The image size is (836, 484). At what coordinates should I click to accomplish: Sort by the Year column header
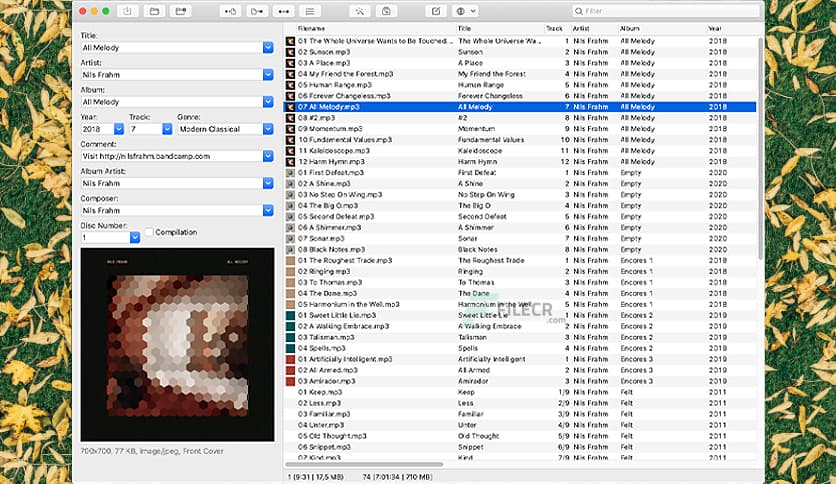[x=715, y=29]
